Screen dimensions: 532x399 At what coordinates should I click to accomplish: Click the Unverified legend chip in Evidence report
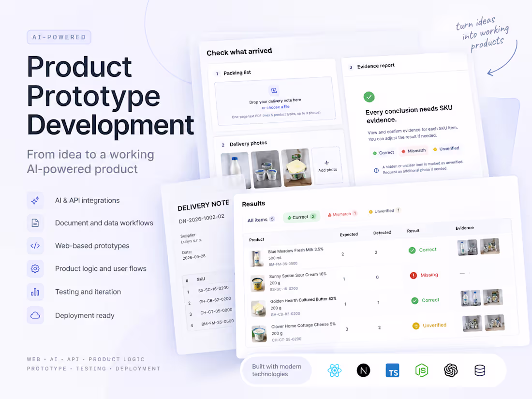(x=446, y=149)
